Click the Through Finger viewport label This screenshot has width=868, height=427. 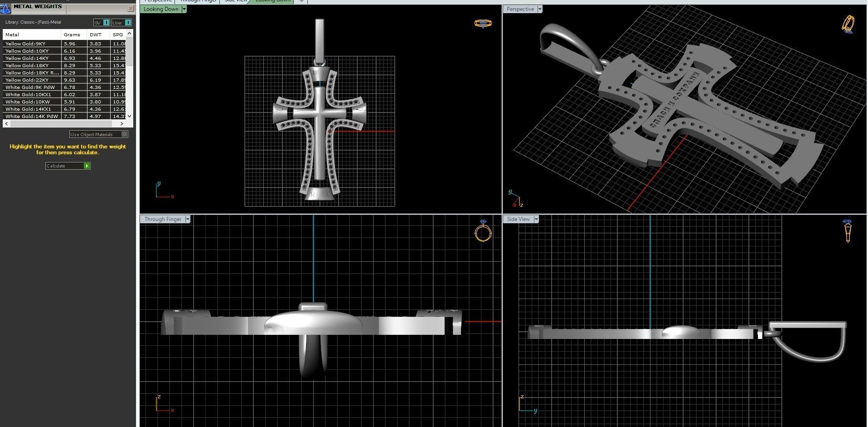pos(163,219)
